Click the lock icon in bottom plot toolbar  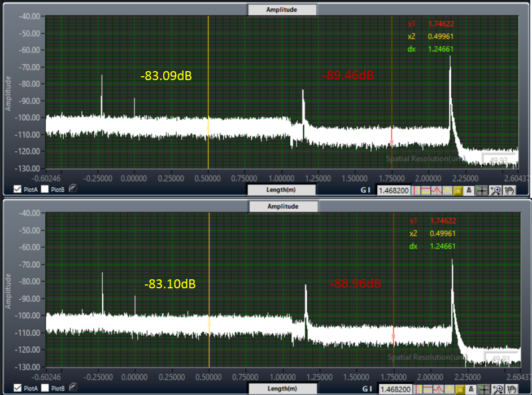point(471,389)
